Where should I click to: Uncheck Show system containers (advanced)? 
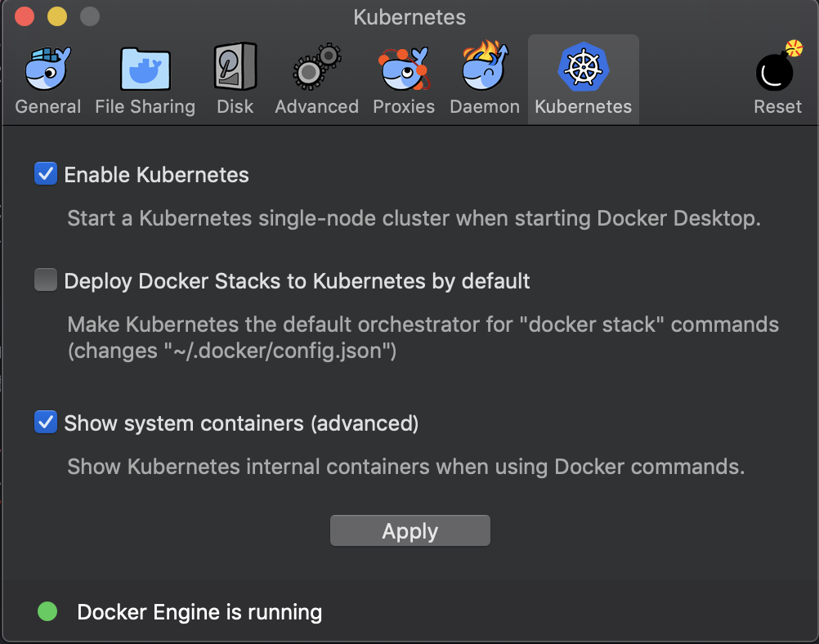(x=46, y=423)
